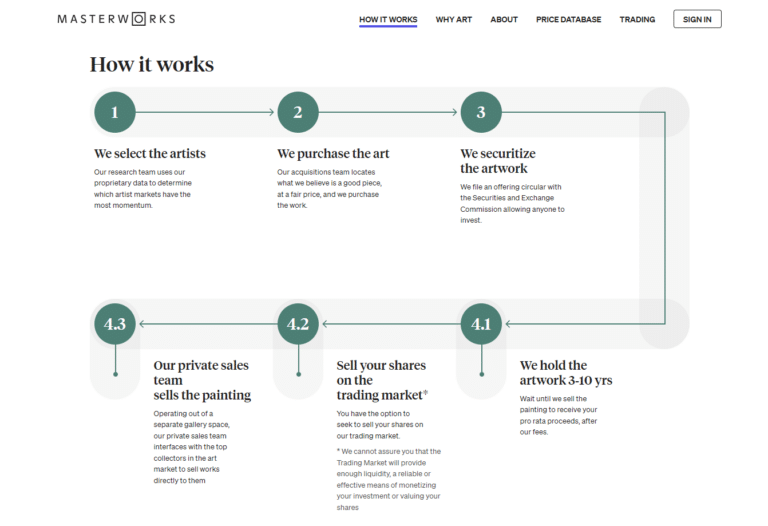Image resolution: width=768 pixels, height=526 pixels.
Task: Go to the Why Art page
Action: click(x=453, y=19)
